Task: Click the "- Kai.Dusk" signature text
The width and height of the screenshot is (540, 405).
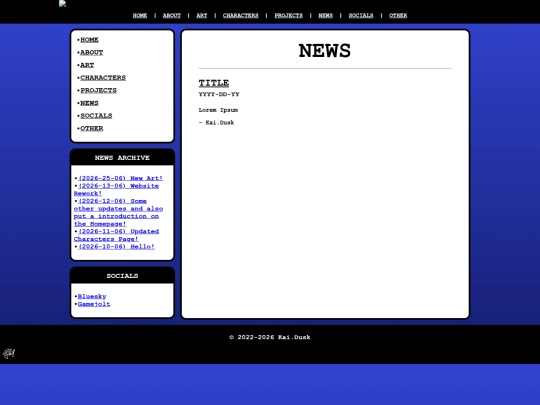Action: pos(216,123)
